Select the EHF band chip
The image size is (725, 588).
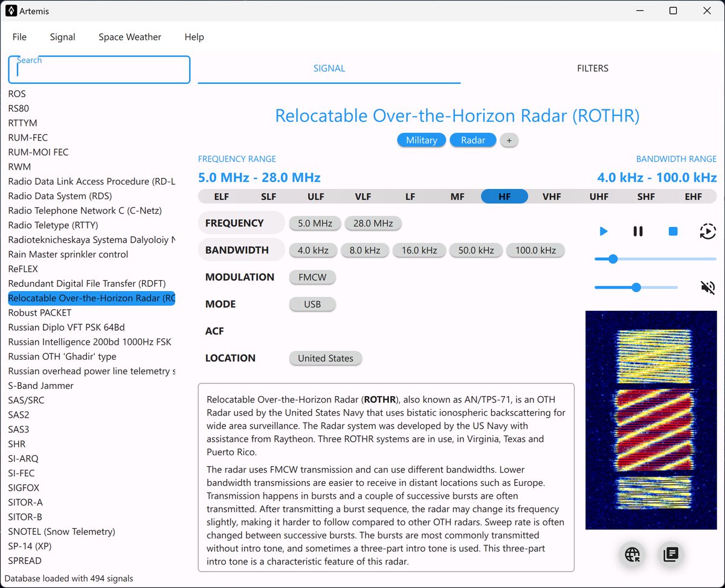pyautogui.click(x=693, y=196)
